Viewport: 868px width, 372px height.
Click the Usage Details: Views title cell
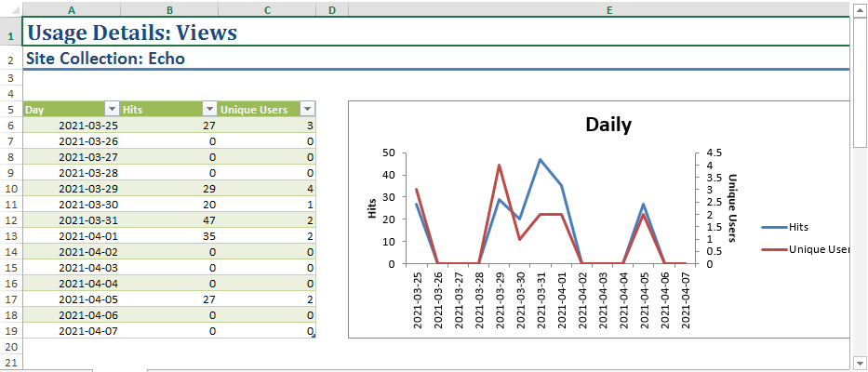(435, 32)
